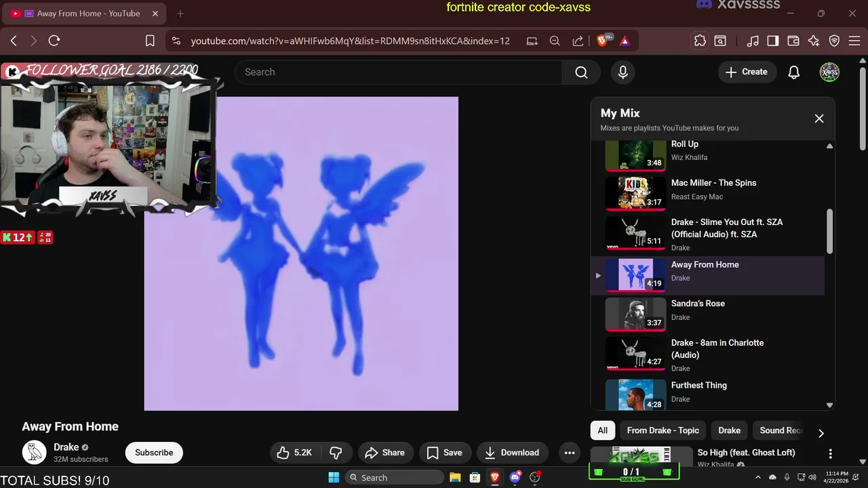Click the taskbar Search box

click(x=393, y=477)
